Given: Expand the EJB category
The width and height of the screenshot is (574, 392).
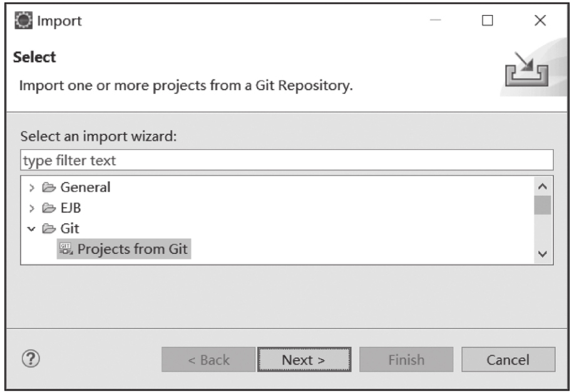Looking at the screenshot, I should pyautogui.click(x=31, y=208).
